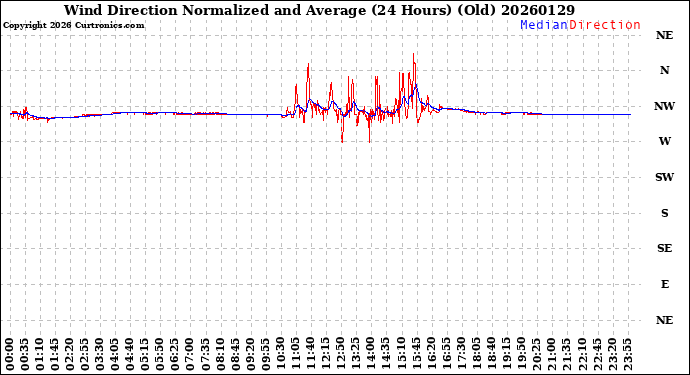
Task: Select the W direction axis label
Action: pos(664,141)
